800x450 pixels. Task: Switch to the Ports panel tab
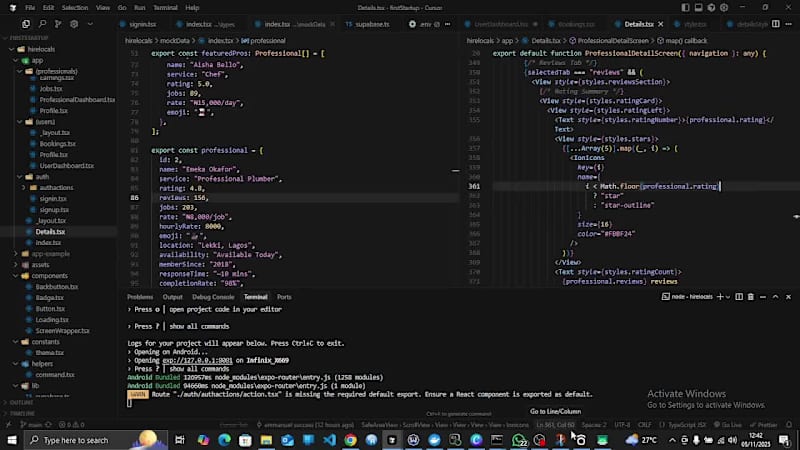point(284,297)
